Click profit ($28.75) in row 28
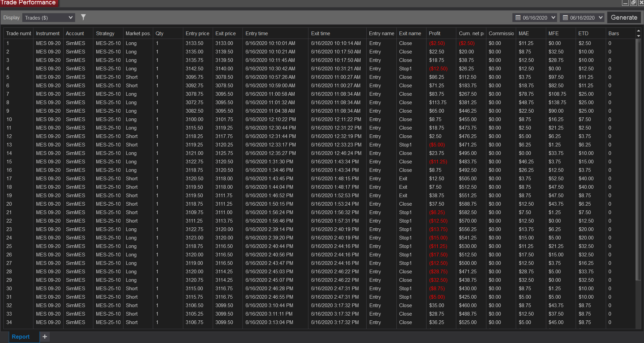 [x=438, y=272]
